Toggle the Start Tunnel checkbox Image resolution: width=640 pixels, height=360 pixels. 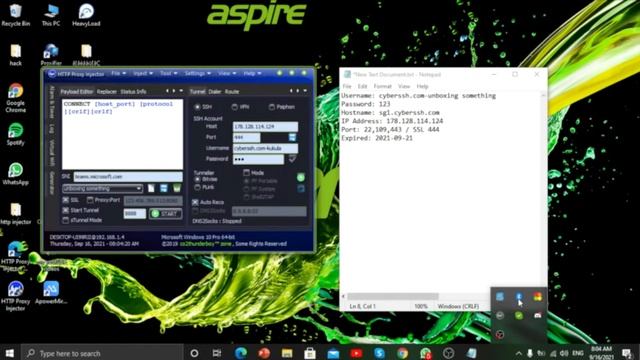66,210
